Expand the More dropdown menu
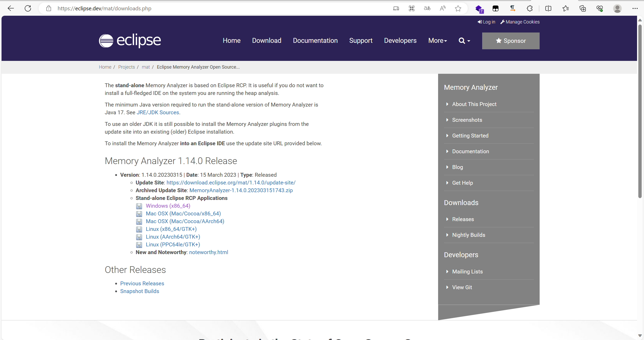This screenshot has height=340, width=644. tap(437, 41)
